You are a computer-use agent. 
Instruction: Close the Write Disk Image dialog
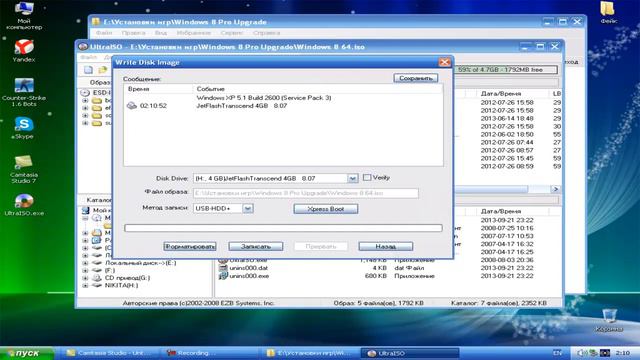coord(444,62)
